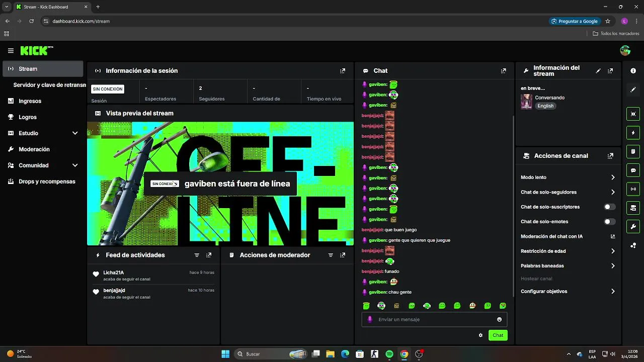This screenshot has width=644, height=362.
Task: Click the offline stream preview image
Action: coord(220,184)
